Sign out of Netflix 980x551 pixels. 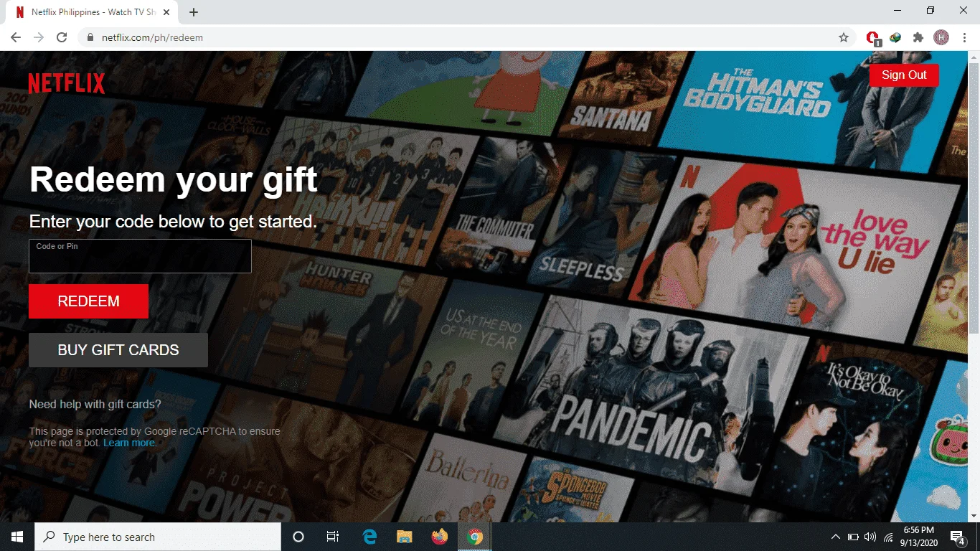pyautogui.click(x=904, y=75)
